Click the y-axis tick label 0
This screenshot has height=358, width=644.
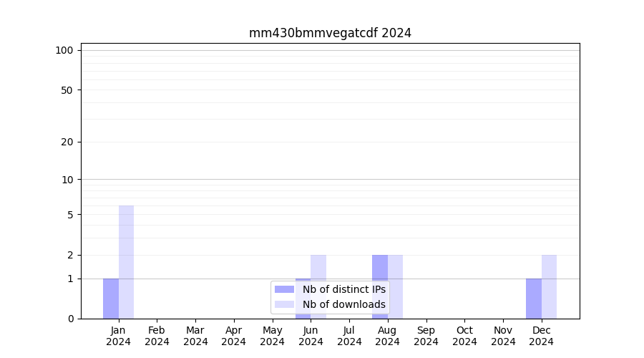[x=70, y=319]
